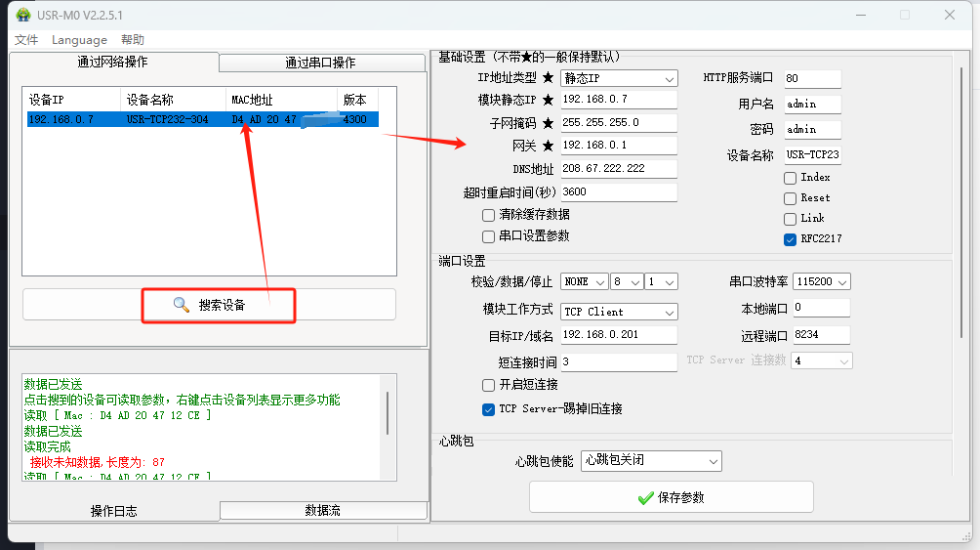
Task: Open data bits dropdown showing 8
Action: (627, 281)
